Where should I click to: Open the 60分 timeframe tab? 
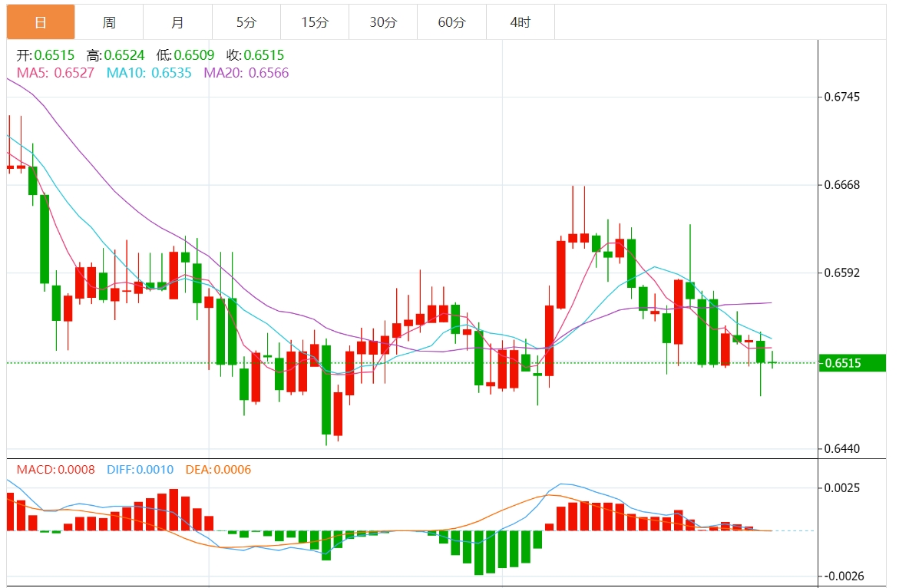451,22
